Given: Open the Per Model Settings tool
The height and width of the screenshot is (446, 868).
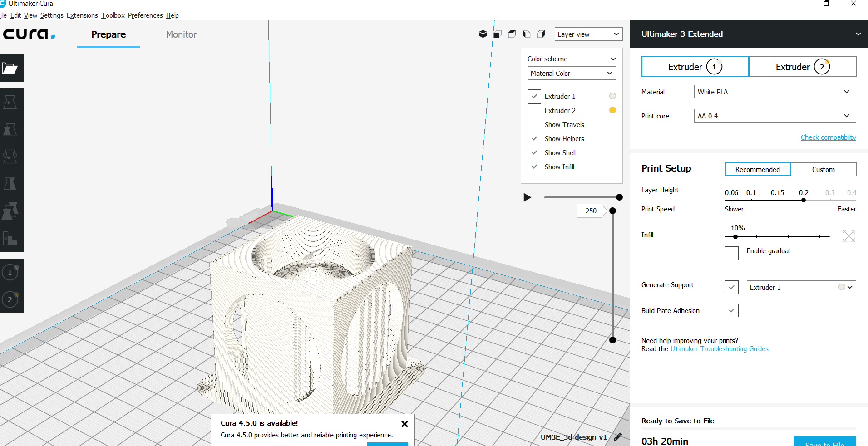Looking at the screenshot, I should pos(10,211).
